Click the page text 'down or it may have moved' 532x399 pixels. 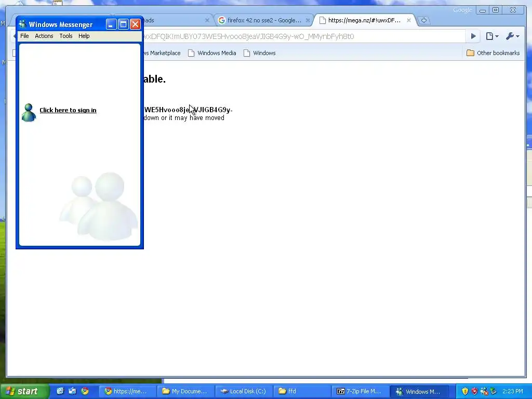tap(184, 118)
